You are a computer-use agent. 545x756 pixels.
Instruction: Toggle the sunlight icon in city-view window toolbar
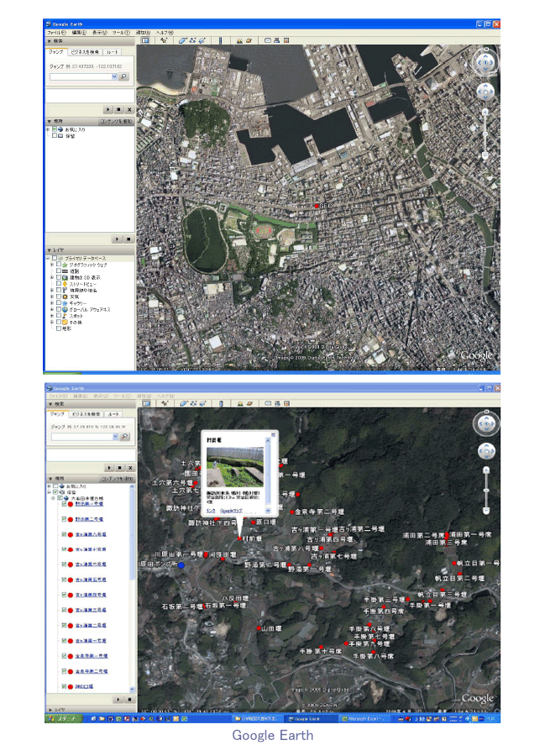(x=239, y=40)
